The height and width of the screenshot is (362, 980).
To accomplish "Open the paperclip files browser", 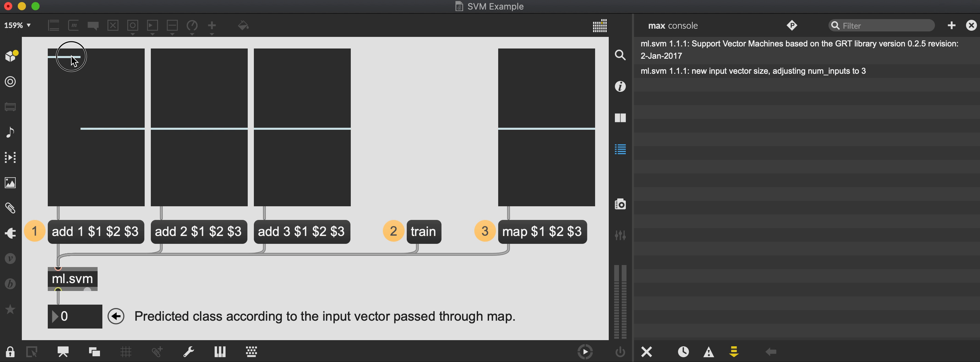I will [10, 208].
